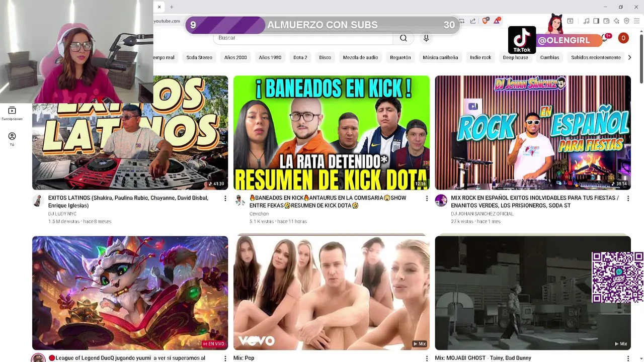Open the Brave Wallet icon
644x362 pixels.
tap(606, 21)
